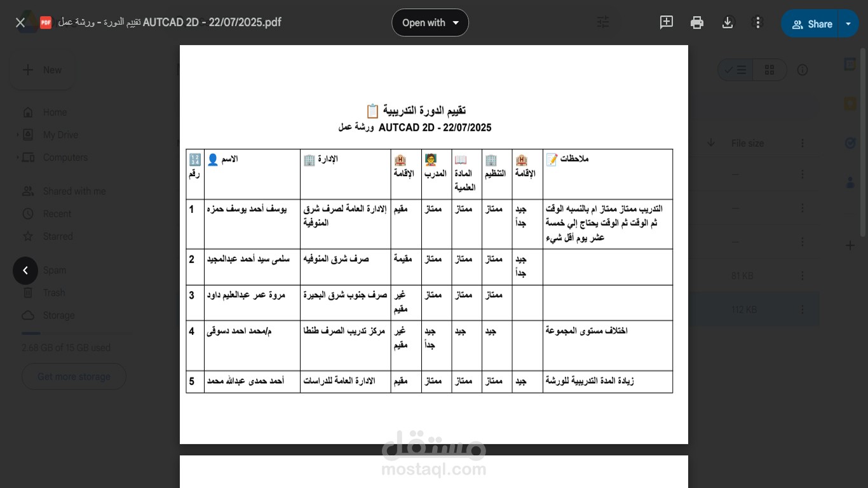Open the Spam folder
This screenshot has height=488, width=868.
click(55, 270)
